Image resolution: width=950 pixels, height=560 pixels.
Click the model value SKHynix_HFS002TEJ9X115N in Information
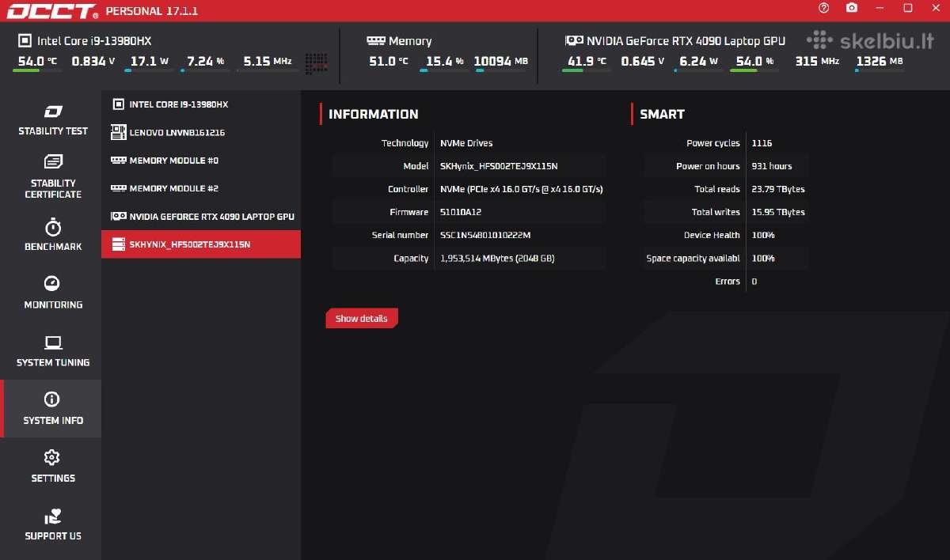499,166
